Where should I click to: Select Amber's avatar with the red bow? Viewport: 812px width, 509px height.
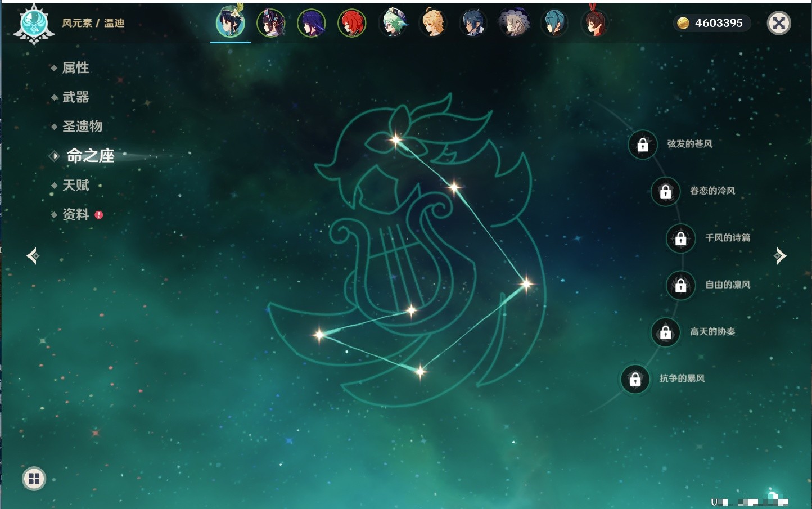coord(594,22)
